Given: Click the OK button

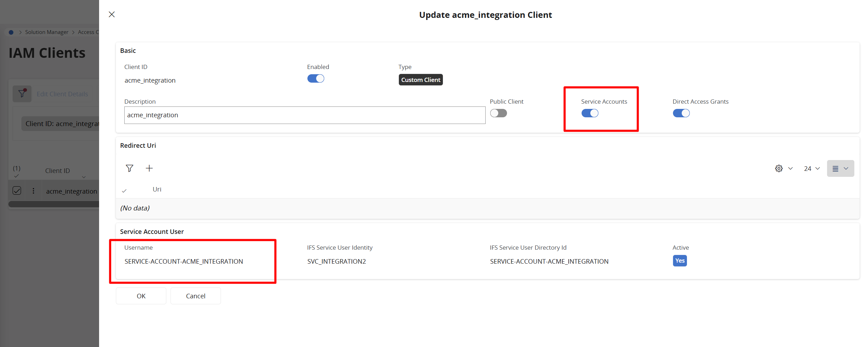Looking at the screenshot, I should tap(141, 296).
